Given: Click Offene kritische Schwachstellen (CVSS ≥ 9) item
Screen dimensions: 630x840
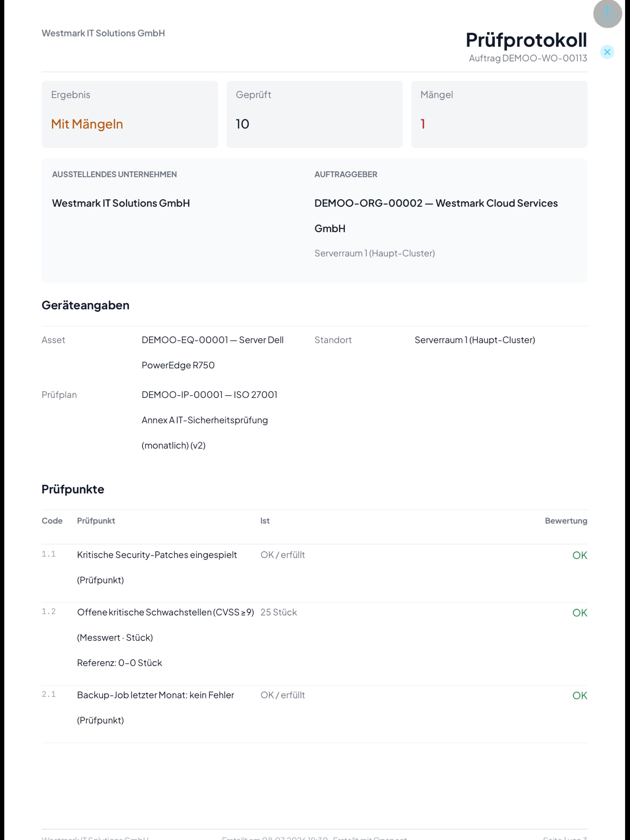Looking at the screenshot, I should [x=166, y=612].
